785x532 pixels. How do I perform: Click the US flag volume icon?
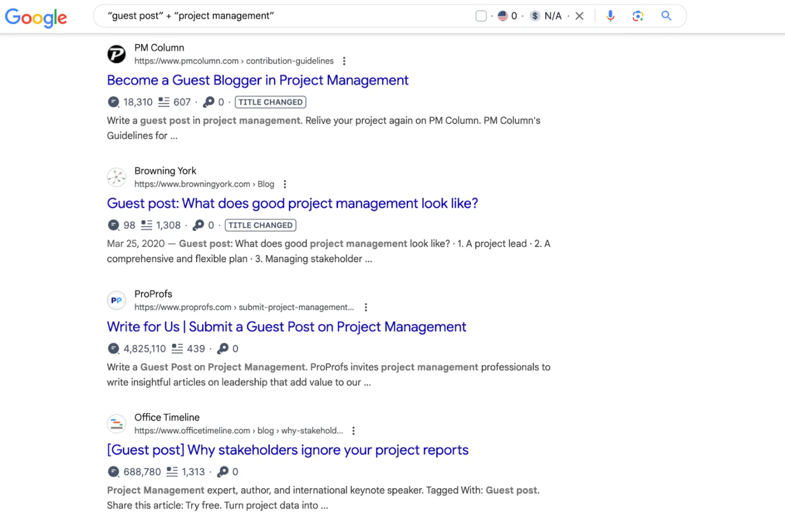click(x=503, y=16)
